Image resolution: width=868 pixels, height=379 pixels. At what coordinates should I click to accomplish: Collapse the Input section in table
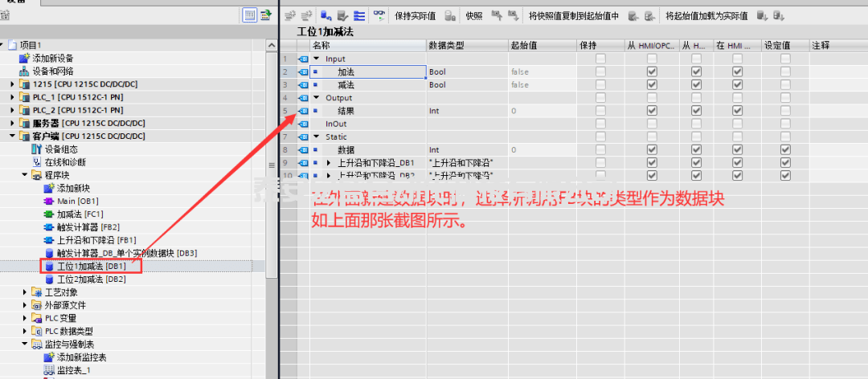pyautogui.click(x=317, y=59)
